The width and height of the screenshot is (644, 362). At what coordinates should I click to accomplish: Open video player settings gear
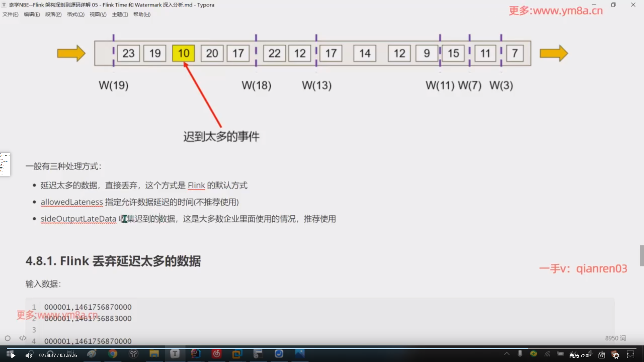tap(616, 356)
